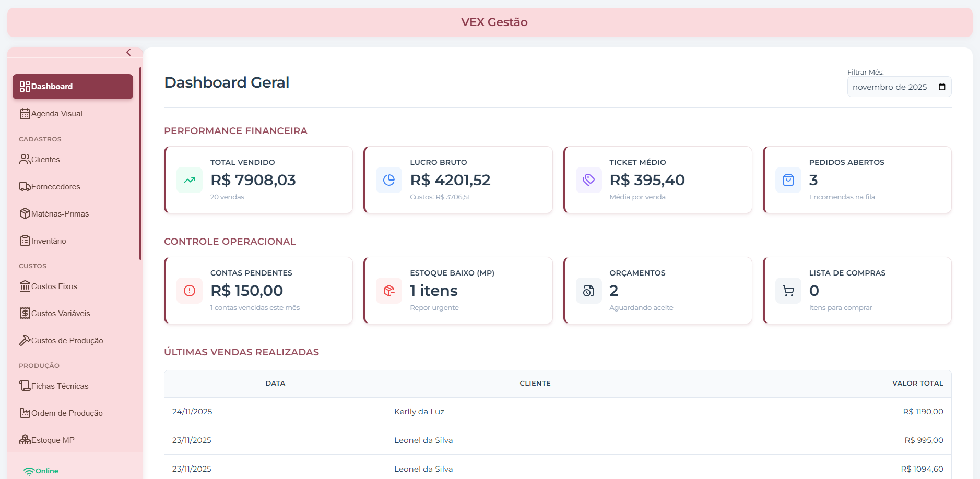Open the month picker calendar icon
This screenshot has height=479, width=980.
click(942, 87)
